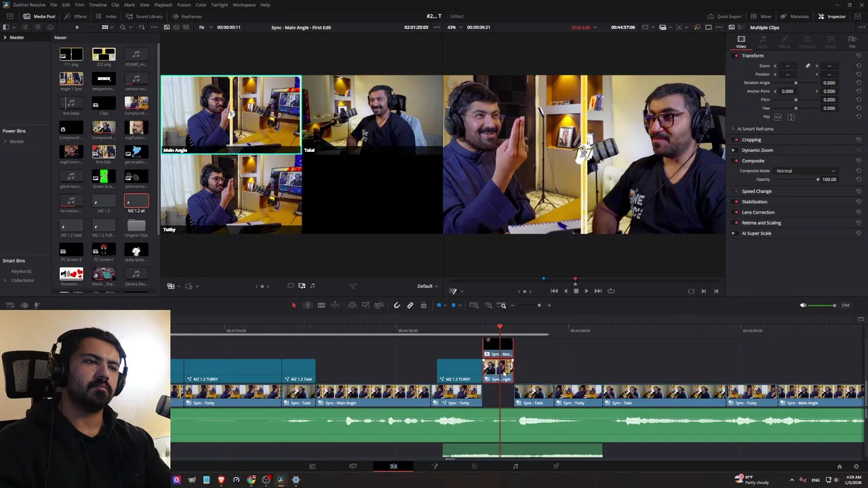Select the Main Angle multicam view

point(231,115)
